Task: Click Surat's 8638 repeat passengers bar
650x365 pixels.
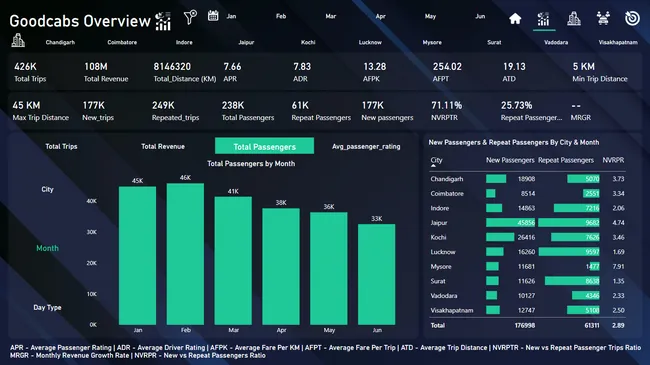Action: click(x=572, y=281)
